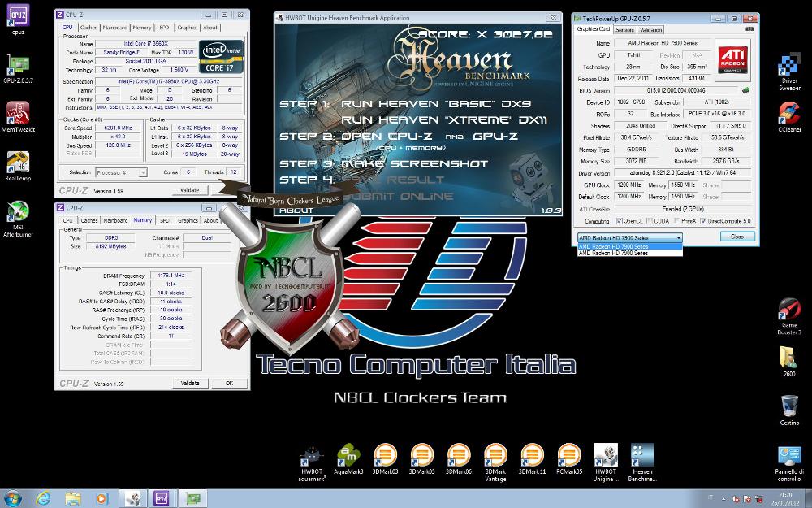Launch PCMark05 desktop shortcut
Viewport: 812px width, 508px height.
click(x=569, y=459)
